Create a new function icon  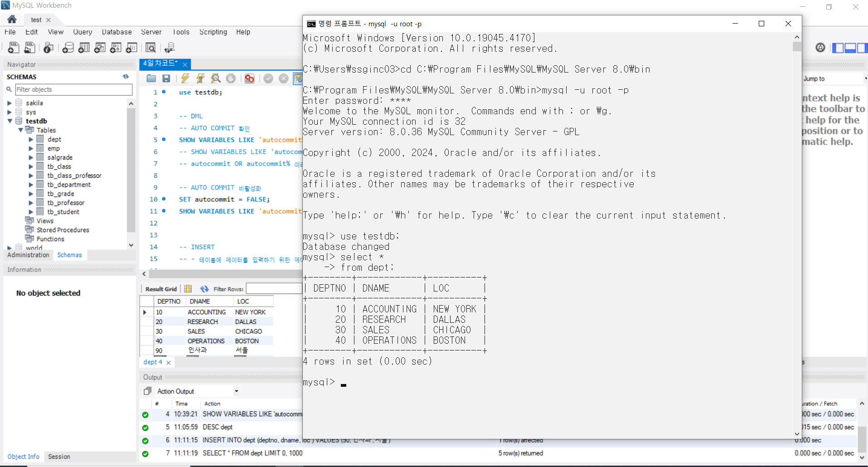point(131,48)
